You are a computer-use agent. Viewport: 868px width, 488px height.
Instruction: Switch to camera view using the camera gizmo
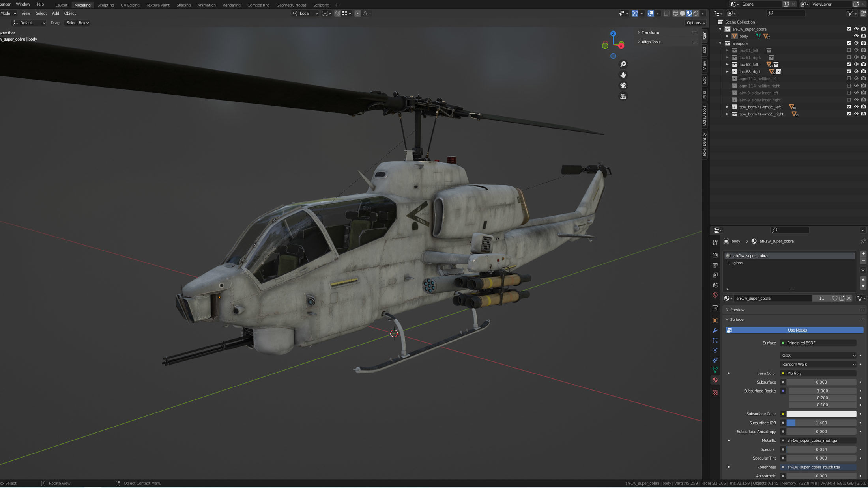coord(623,85)
